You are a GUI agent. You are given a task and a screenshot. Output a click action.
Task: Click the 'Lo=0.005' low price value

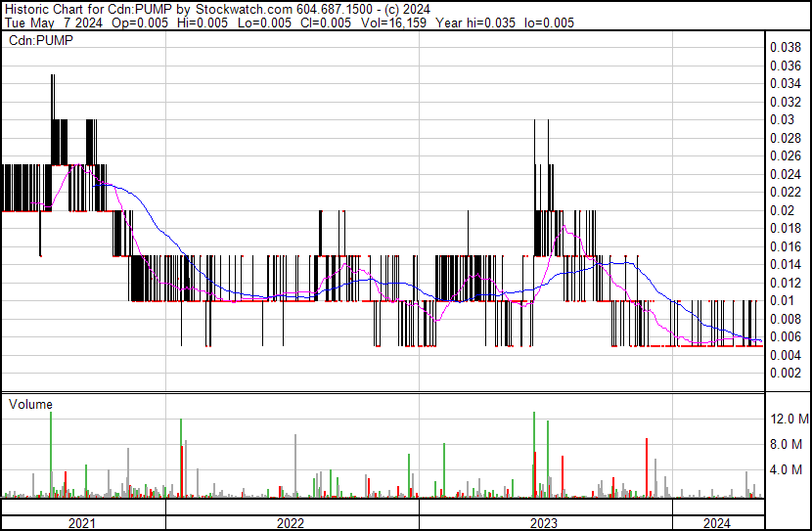pos(264,22)
